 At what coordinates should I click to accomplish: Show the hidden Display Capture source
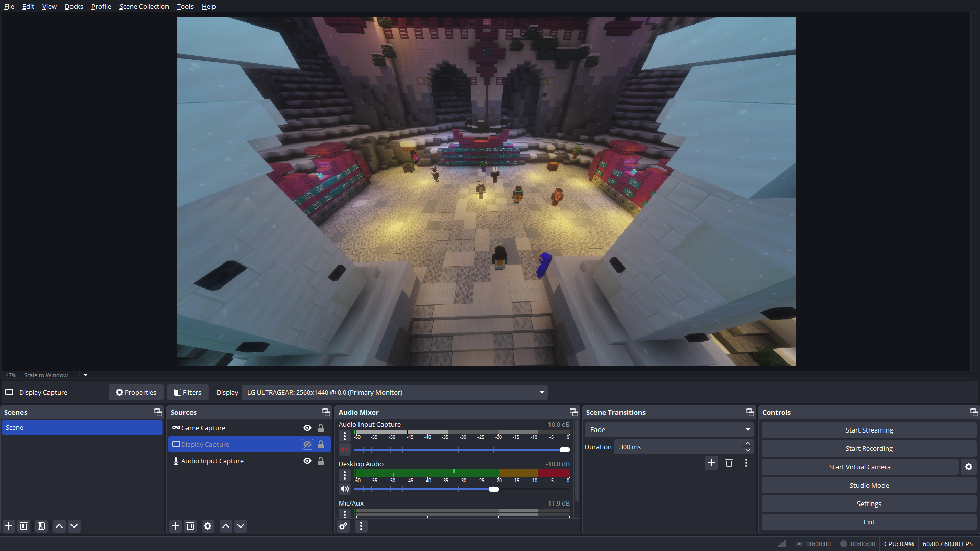click(307, 444)
